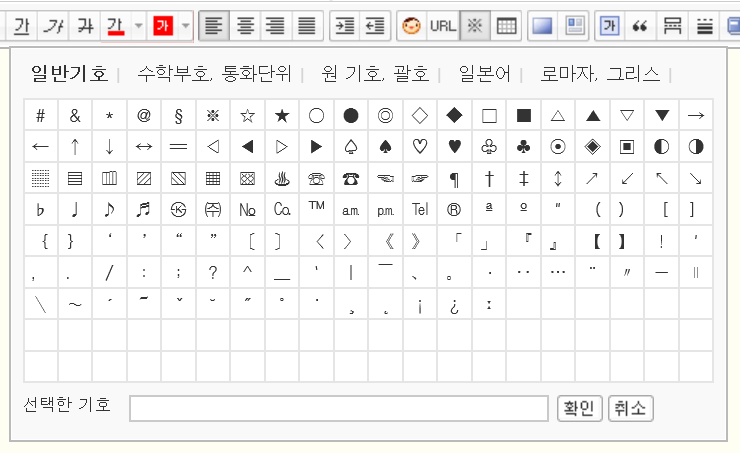Open the 로마자, 그리스 tab
This screenshot has width=740, height=453.
pyautogui.click(x=600, y=74)
